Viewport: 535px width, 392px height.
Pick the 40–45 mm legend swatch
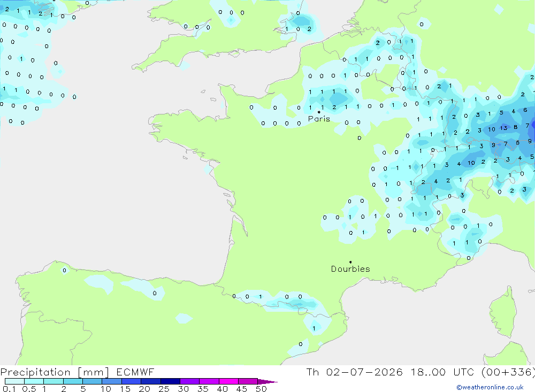tap(228, 381)
